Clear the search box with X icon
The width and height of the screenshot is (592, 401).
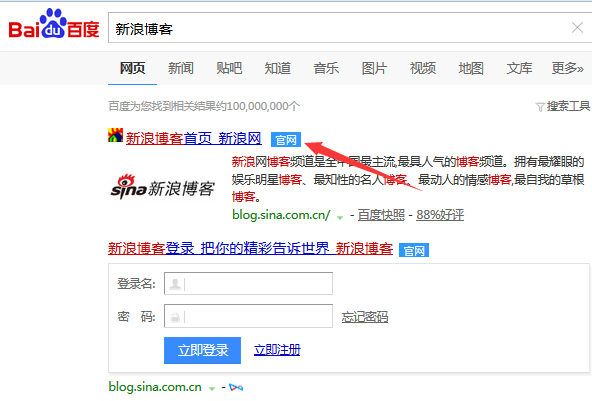tap(577, 28)
